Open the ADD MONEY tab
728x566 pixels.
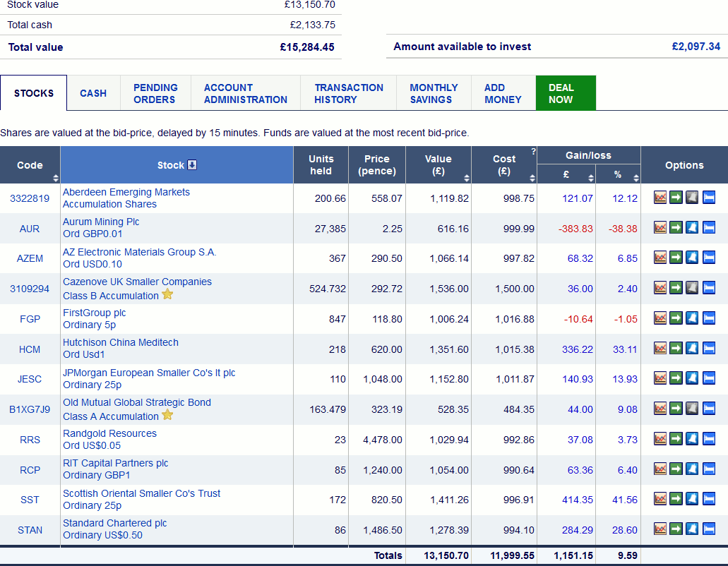point(503,93)
